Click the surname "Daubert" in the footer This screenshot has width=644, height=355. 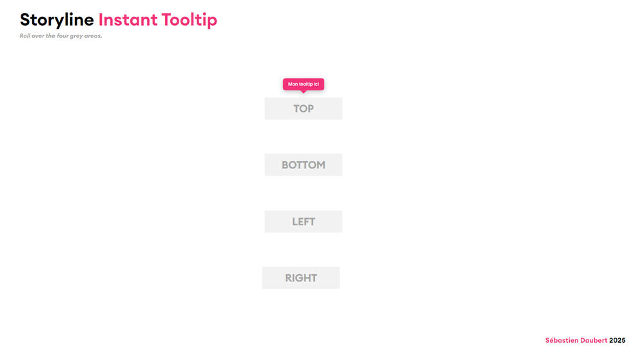pos(594,340)
